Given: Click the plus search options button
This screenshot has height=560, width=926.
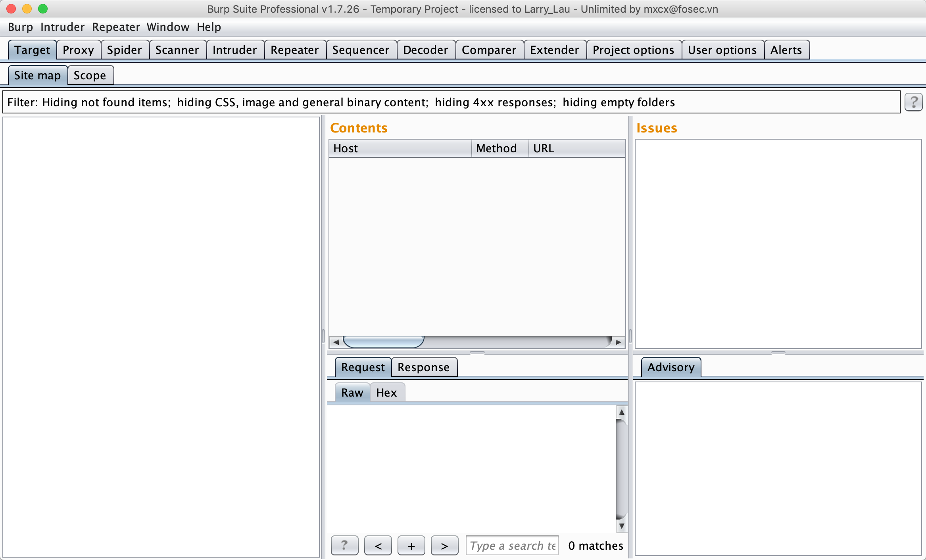Looking at the screenshot, I should point(411,546).
